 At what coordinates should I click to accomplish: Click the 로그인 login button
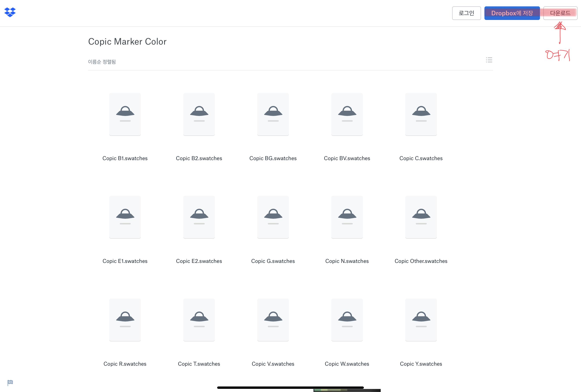tap(466, 13)
